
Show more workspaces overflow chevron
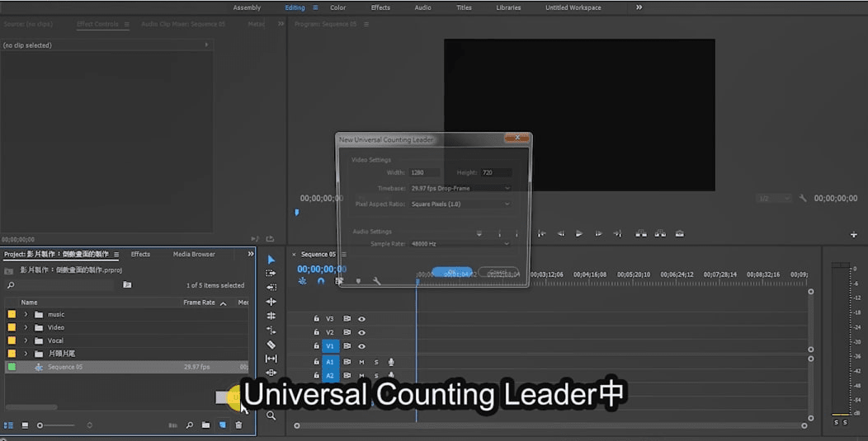tap(639, 7)
